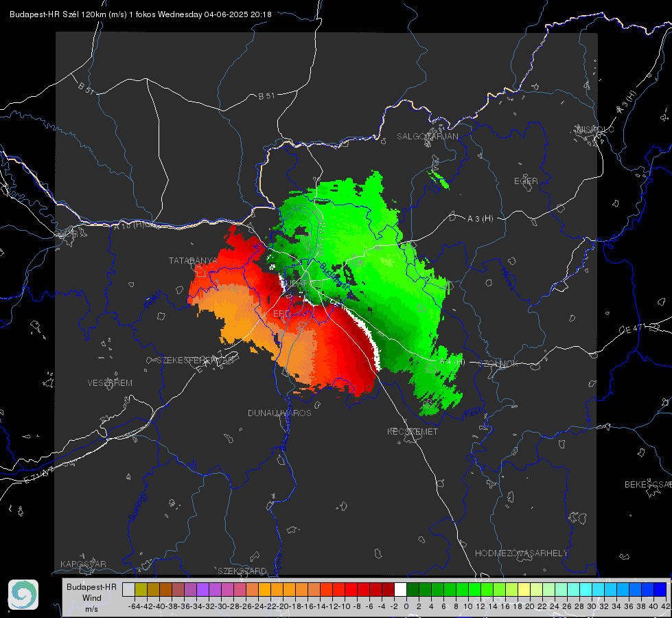Click the blue 'Heves' county label
The height and width of the screenshot is (618, 672).
[x=507, y=278]
